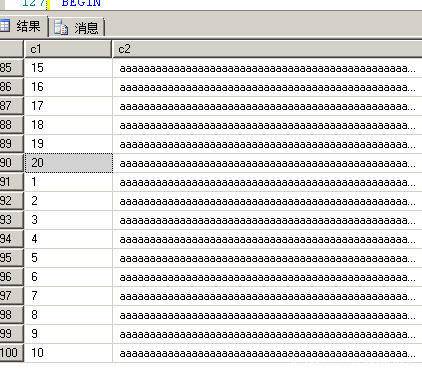Switch to the 结果 tab

[23, 26]
